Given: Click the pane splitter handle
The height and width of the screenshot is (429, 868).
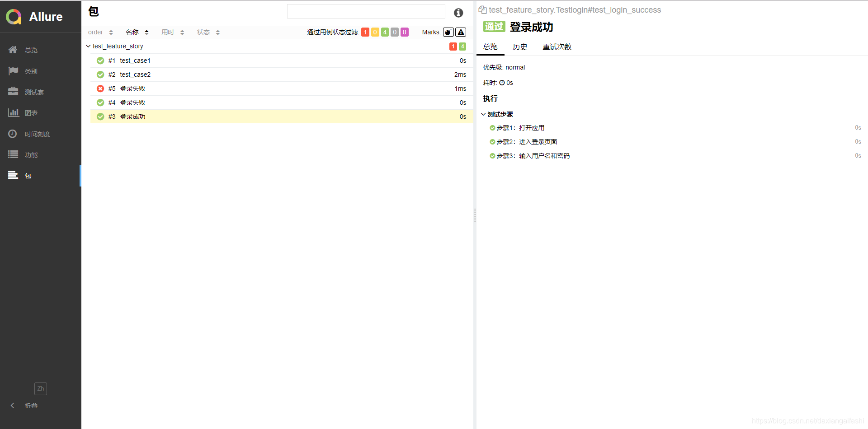Looking at the screenshot, I should point(475,215).
